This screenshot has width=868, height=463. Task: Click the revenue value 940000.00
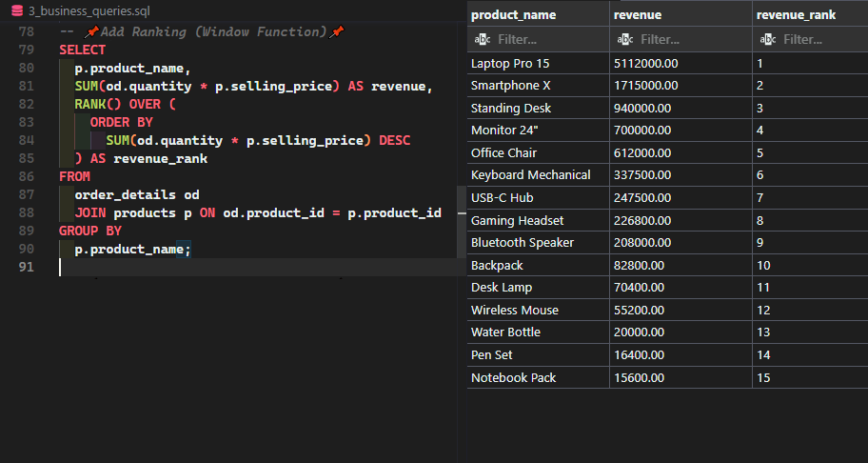pos(642,108)
